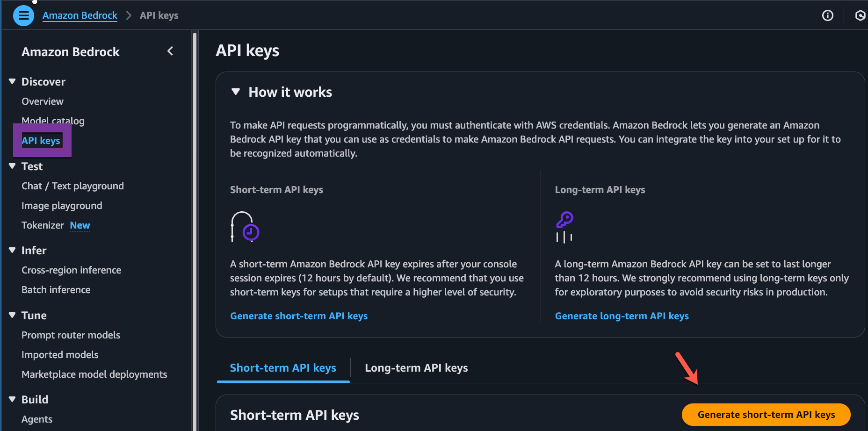868x431 pixels.
Task: Follow the Generate short-term API keys link
Action: (x=298, y=316)
